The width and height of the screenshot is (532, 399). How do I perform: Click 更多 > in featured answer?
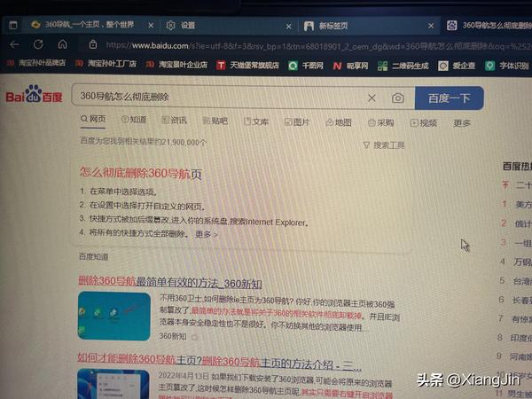207,234
